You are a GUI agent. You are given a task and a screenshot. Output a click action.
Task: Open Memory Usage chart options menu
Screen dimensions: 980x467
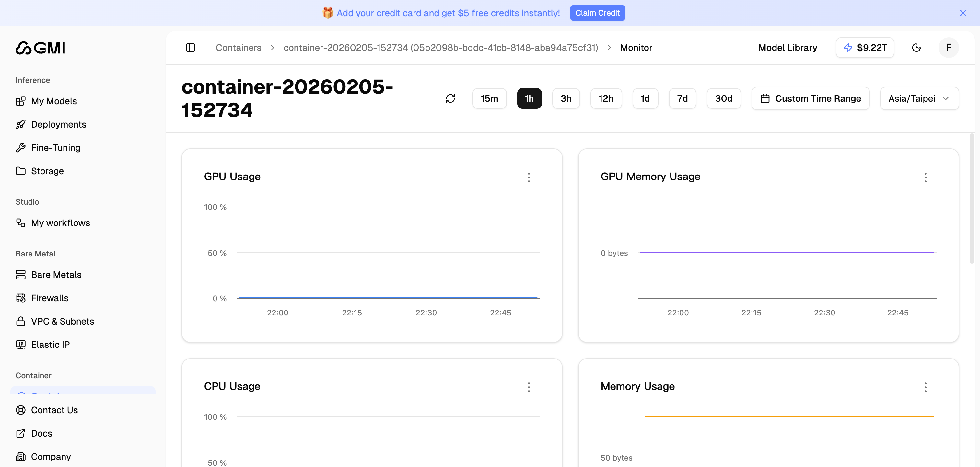point(926,387)
